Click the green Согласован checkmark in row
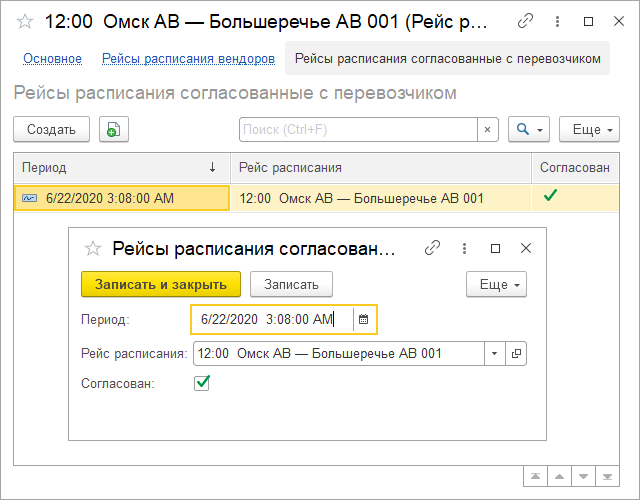640x500 pixels. [x=550, y=197]
